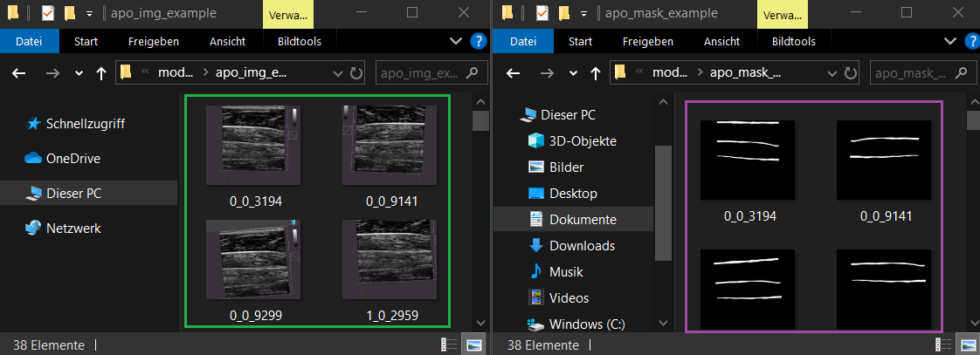Viewport: 980px width, 355px height.
Task: Open recent locations dropdown in apo_mask_example window
Action: coord(571,74)
